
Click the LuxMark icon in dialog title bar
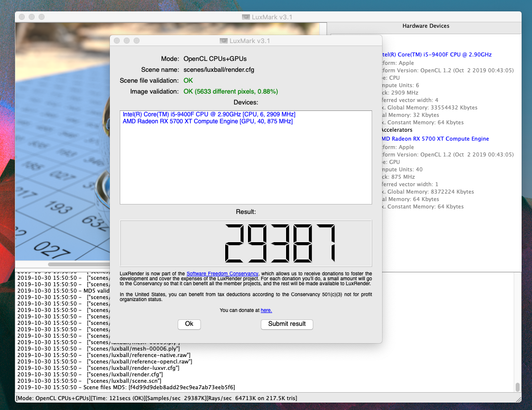point(224,41)
